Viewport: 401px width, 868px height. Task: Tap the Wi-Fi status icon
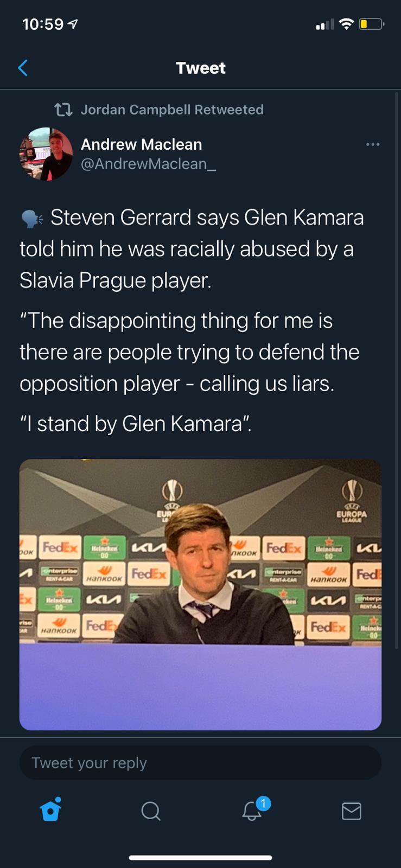[x=346, y=24]
